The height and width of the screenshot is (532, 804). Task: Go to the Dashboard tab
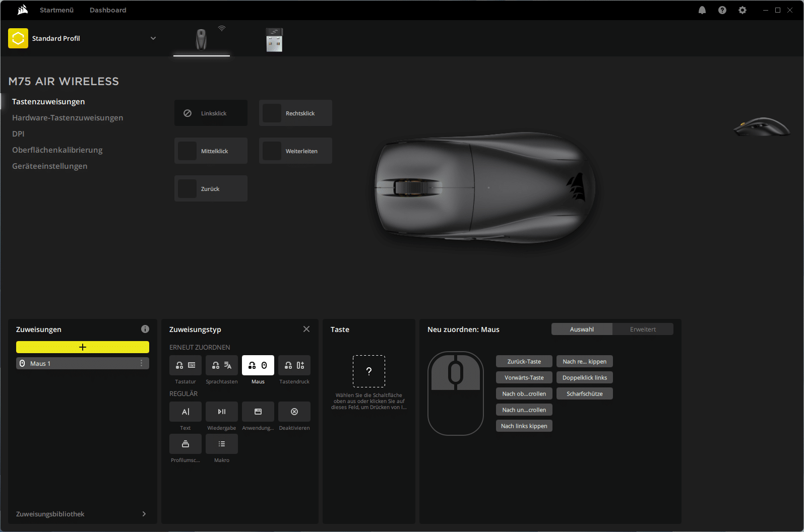point(108,10)
